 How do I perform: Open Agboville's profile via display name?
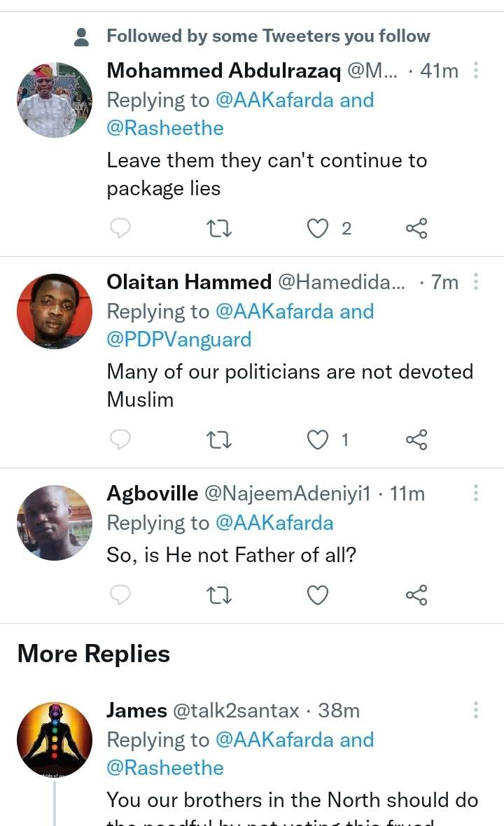click(152, 493)
